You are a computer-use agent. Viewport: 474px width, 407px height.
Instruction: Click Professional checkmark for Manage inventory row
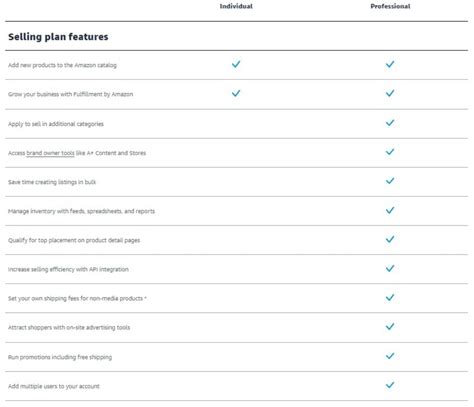pos(390,210)
